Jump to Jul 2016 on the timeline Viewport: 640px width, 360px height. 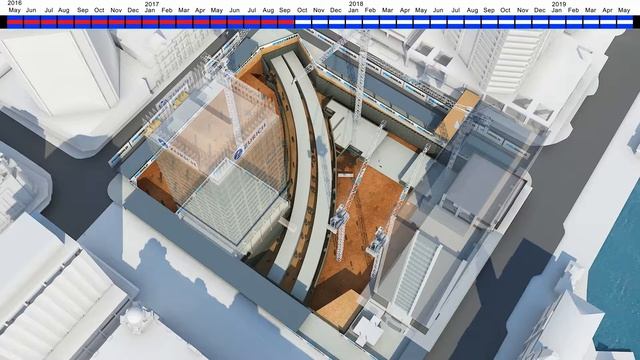(x=49, y=22)
